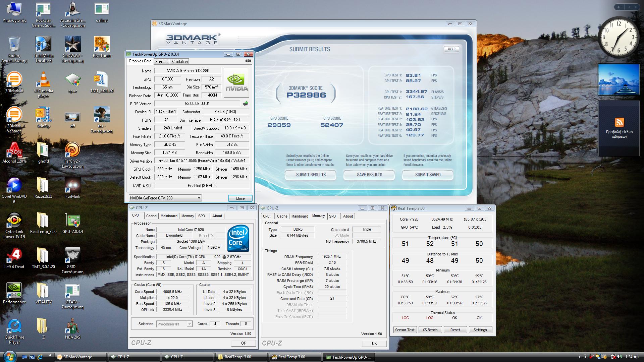Launch TotalMedia Theatre 3 from desktop
Viewport: 644px width, 362px height.
[x=44, y=50]
